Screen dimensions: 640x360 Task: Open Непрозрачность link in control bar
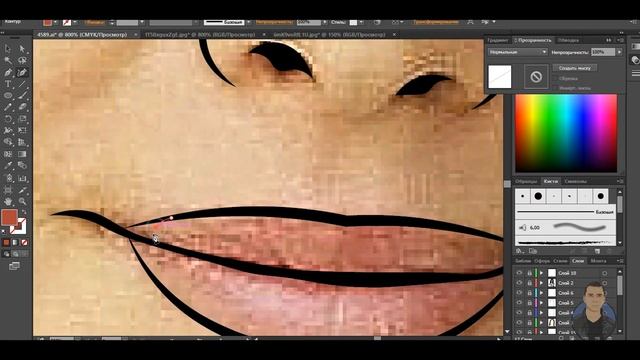click(275, 22)
